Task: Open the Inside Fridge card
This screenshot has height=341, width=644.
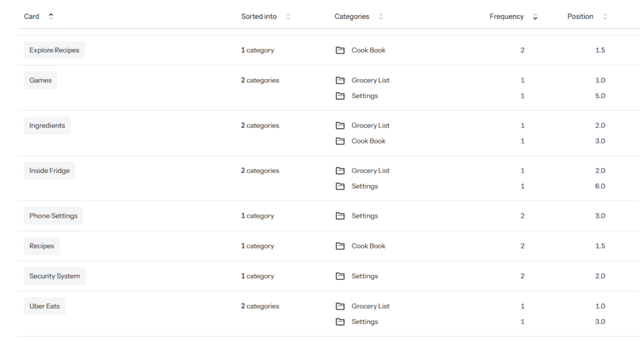Action: [x=50, y=171]
